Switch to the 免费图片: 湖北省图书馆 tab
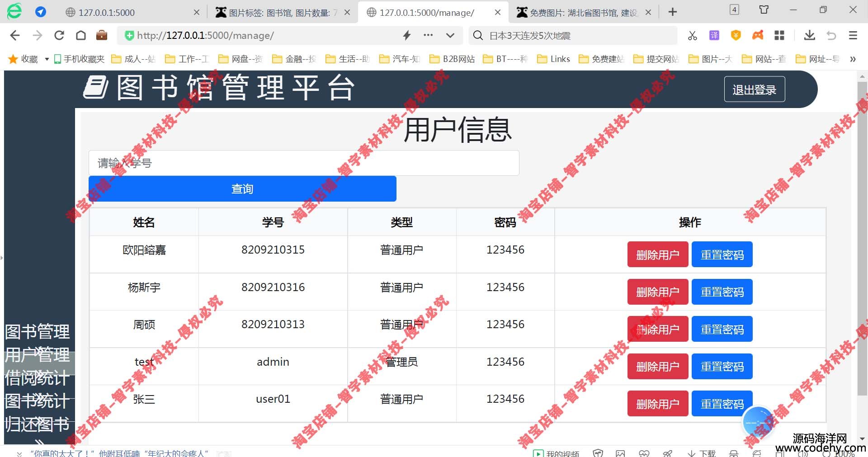 click(x=583, y=12)
